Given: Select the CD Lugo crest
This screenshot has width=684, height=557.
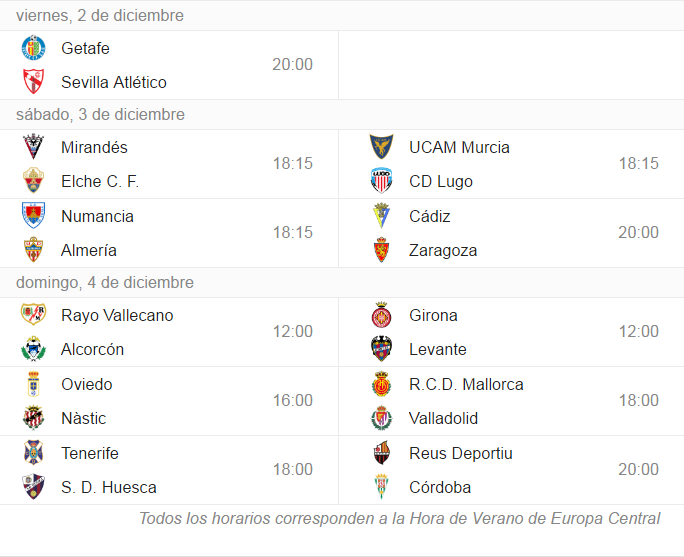Looking at the screenshot, I should (381, 181).
